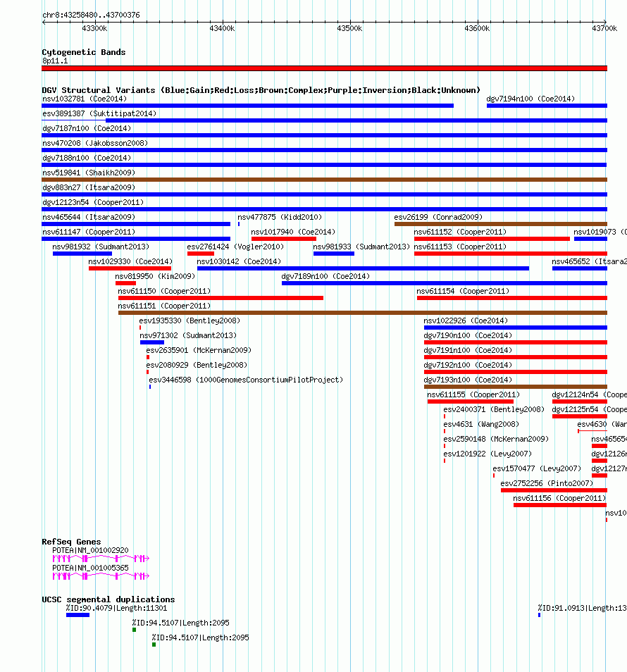
Task: Click nsv611155 (Cooper2011) label
Action: coord(473,394)
